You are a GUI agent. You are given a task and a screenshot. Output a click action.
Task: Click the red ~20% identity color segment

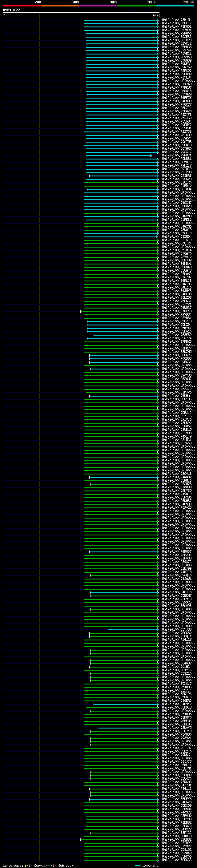click(x=22, y=6)
